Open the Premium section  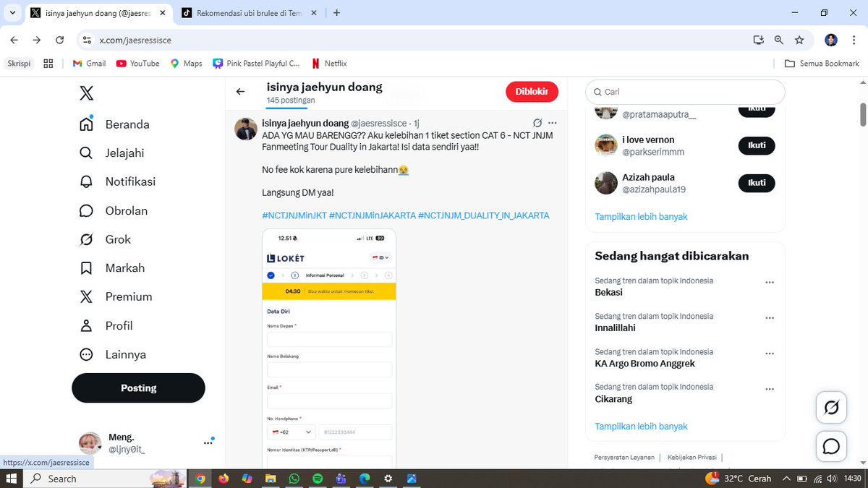pos(130,296)
